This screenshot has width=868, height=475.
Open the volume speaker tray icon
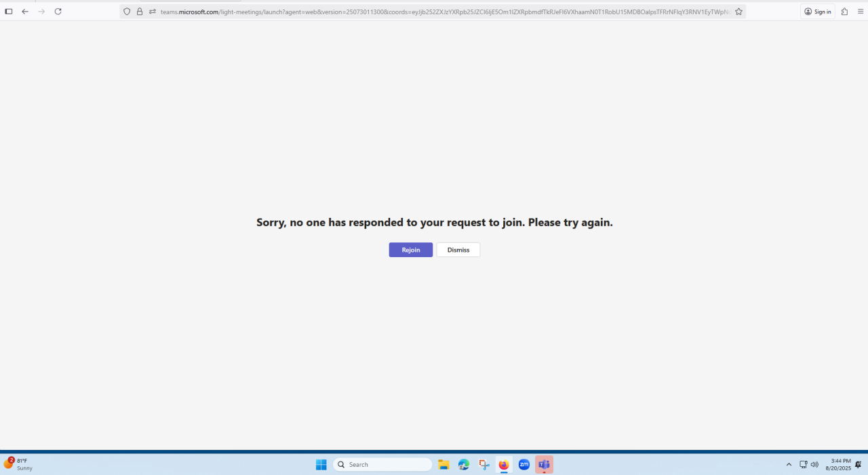pyautogui.click(x=814, y=465)
